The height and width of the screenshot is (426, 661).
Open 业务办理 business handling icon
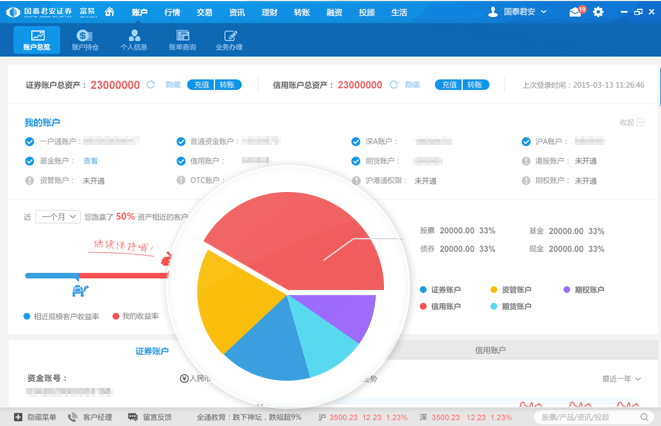tap(229, 40)
